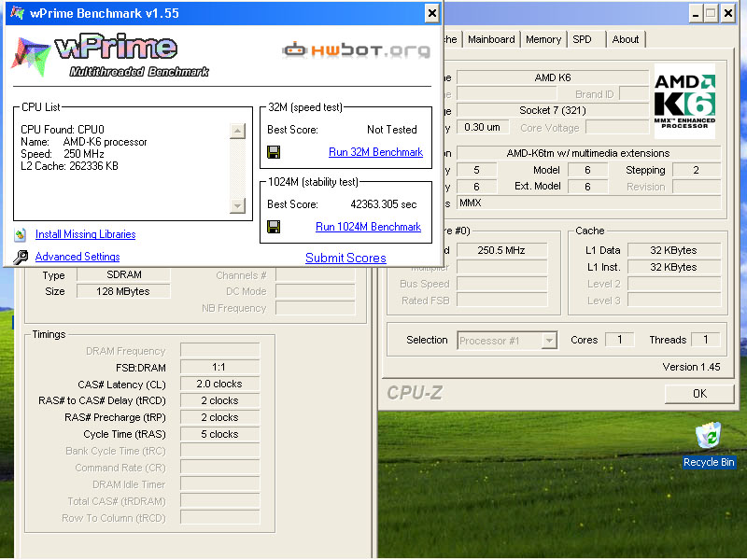Click the L1 Data cache value 32 KBytes
Viewport: 747px width, 560px height.
tap(673, 250)
